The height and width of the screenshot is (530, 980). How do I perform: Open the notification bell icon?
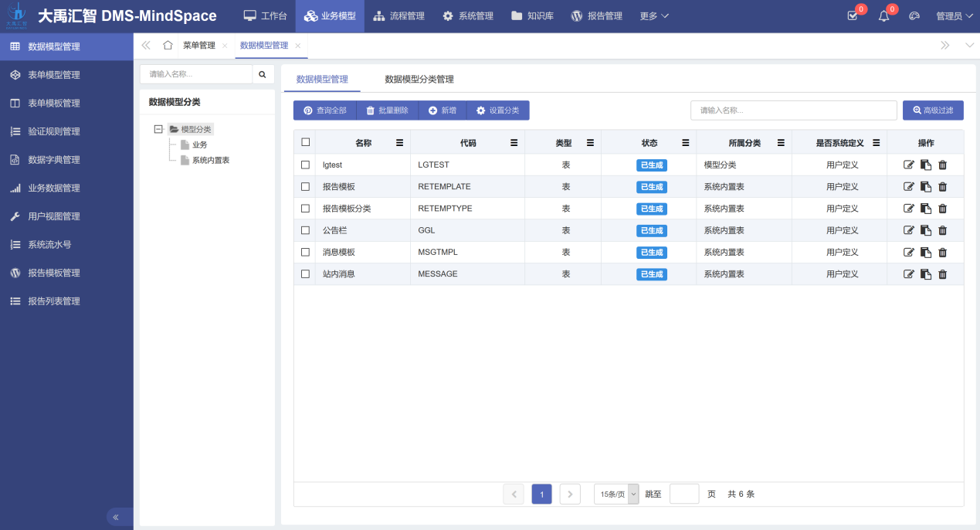tap(884, 16)
